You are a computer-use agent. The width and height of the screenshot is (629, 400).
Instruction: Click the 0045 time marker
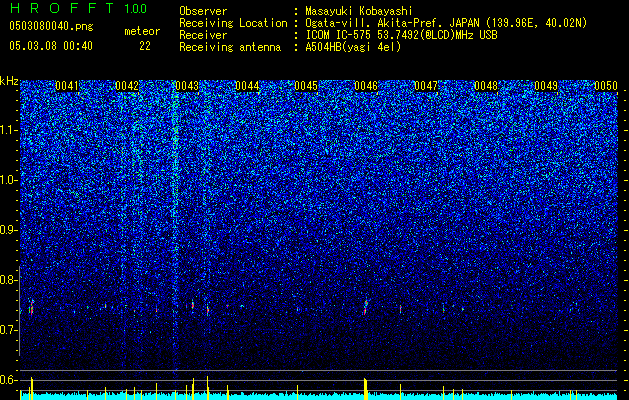tap(306, 86)
